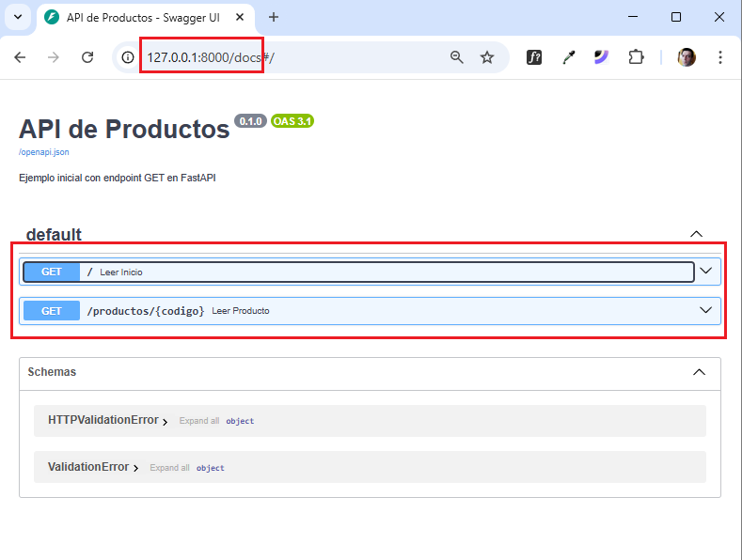Open the purple striped extension icon
Screen dimensions: 742x560
tap(602, 57)
